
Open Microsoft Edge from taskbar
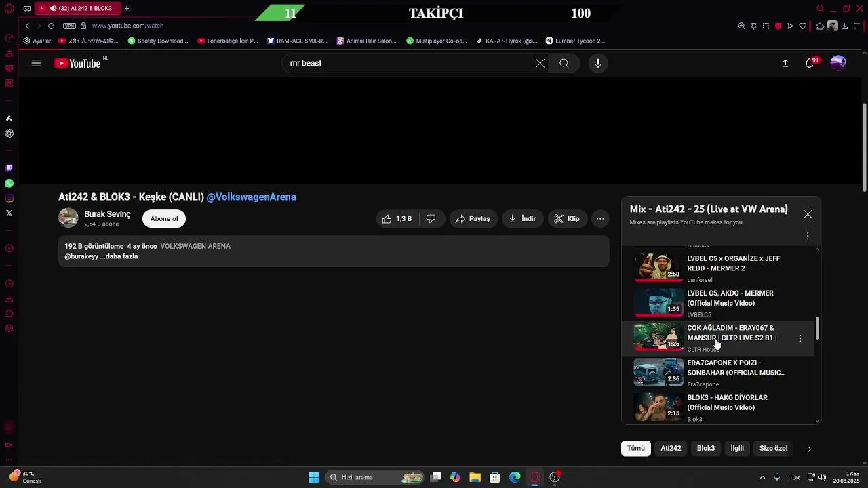click(x=515, y=477)
